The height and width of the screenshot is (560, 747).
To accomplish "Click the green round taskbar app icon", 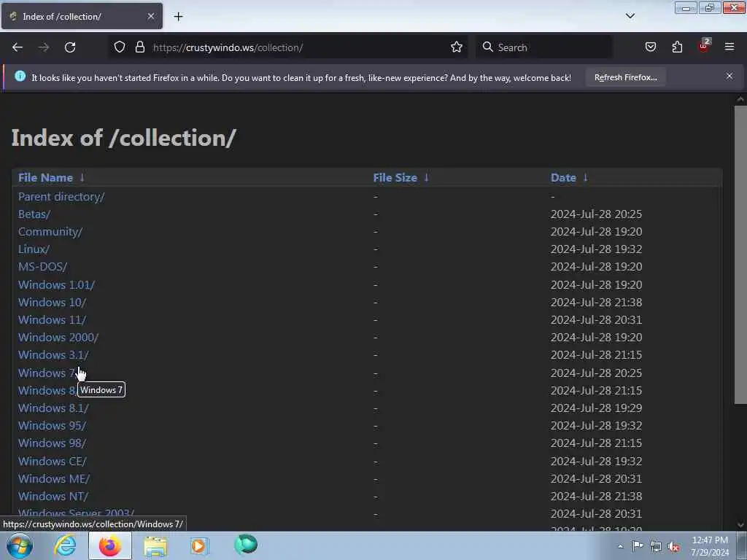I will pyautogui.click(x=246, y=545).
